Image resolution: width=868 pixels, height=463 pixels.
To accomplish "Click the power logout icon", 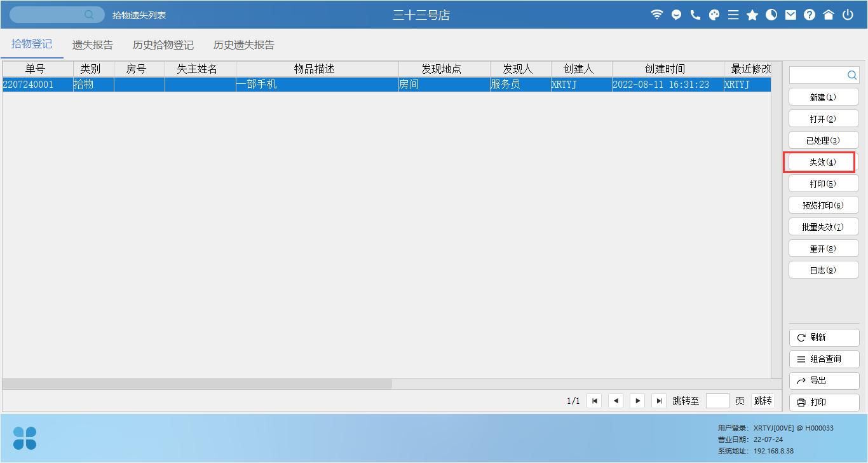I will pyautogui.click(x=848, y=15).
